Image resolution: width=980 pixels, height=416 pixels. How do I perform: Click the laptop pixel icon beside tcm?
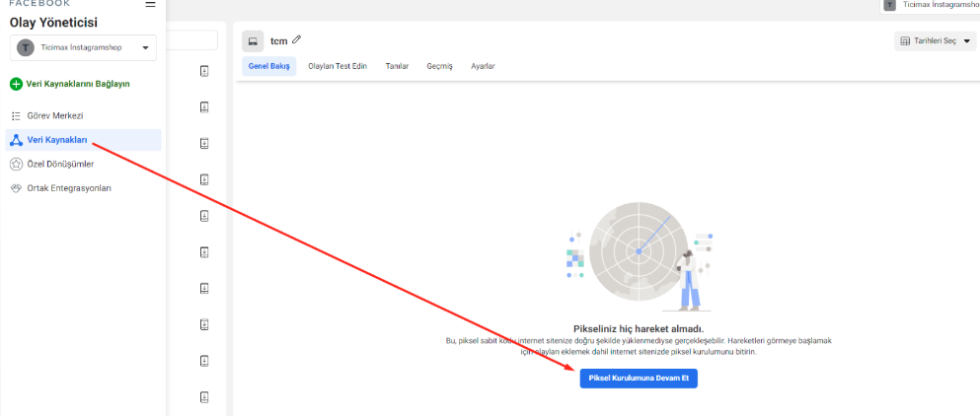coord(253,41)
